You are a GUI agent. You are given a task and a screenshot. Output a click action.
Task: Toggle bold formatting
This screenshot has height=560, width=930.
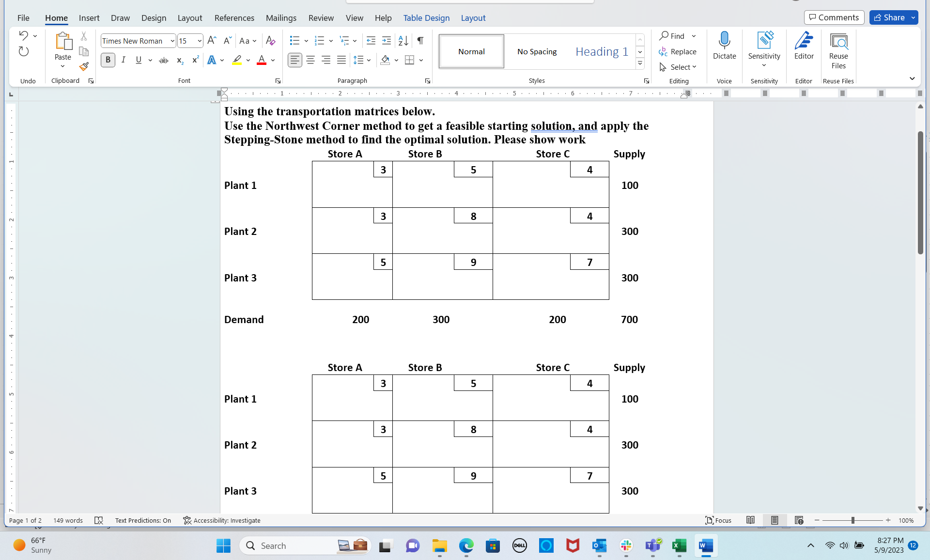pos(108,60)
